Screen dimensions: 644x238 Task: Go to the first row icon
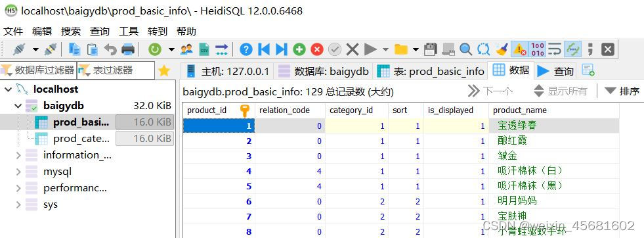264,50
